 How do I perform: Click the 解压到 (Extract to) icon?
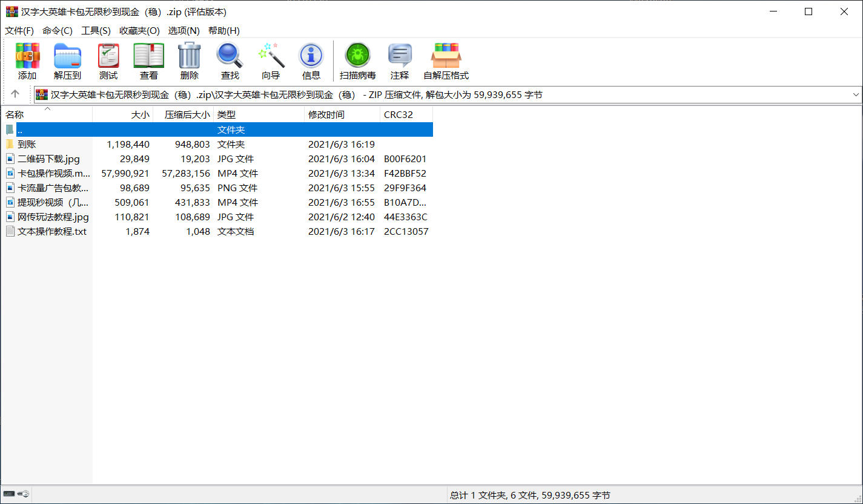click(x=67, y=56)
